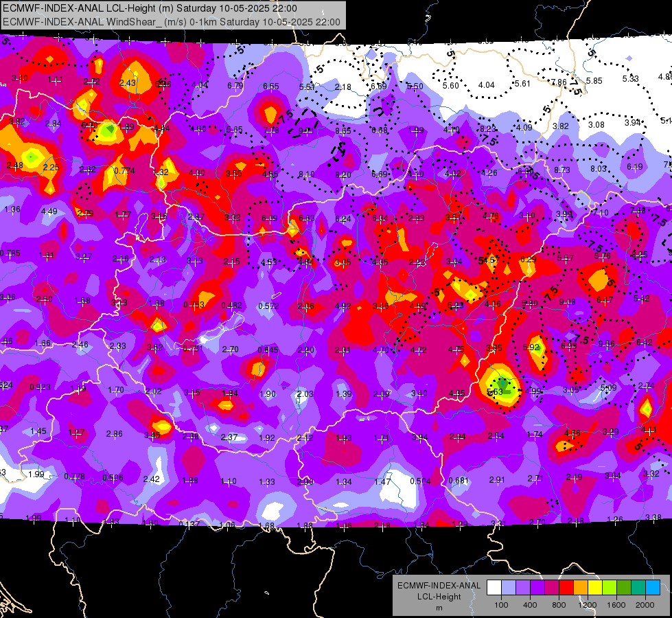Click the wind shear value 4.49

49,211
